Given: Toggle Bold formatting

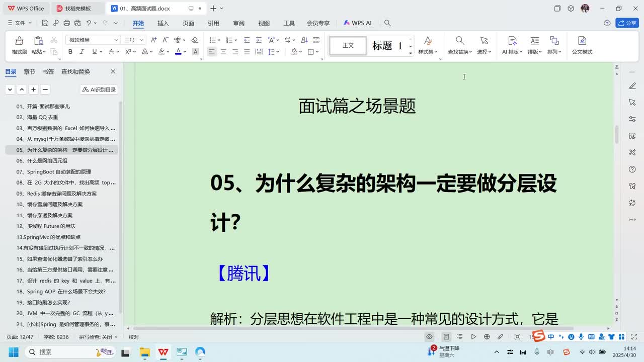Looking at the screenshot, I should coord(70,52).
